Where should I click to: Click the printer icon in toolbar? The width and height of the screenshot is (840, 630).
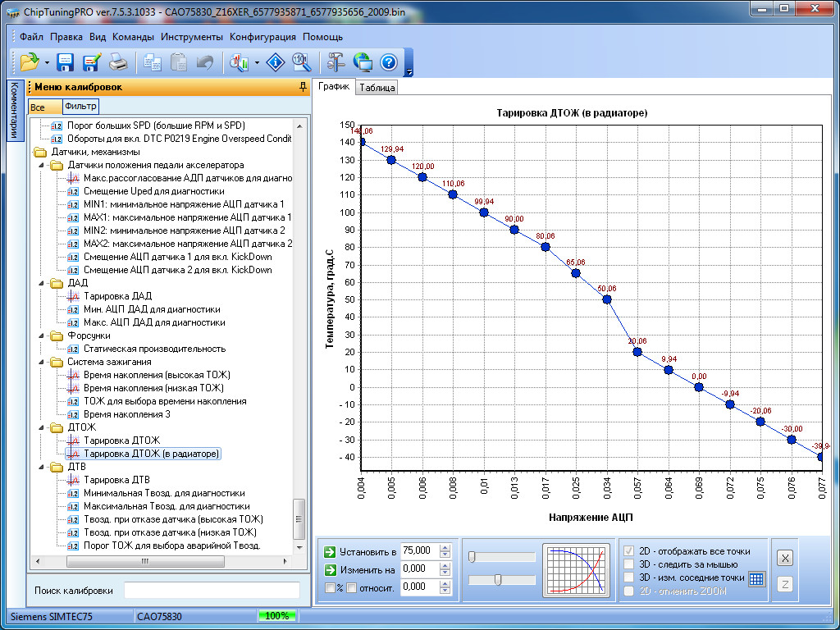coord(118,62)
